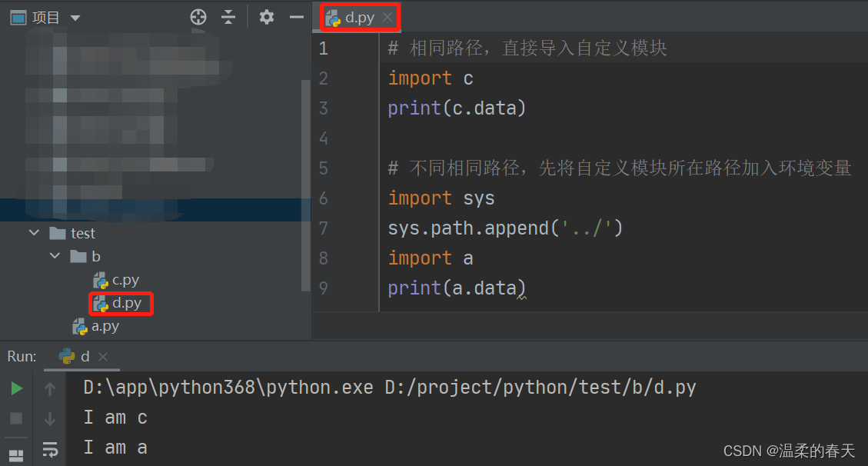Click the Python icon on run tab d
868x466 pixels.
(67, 356)
